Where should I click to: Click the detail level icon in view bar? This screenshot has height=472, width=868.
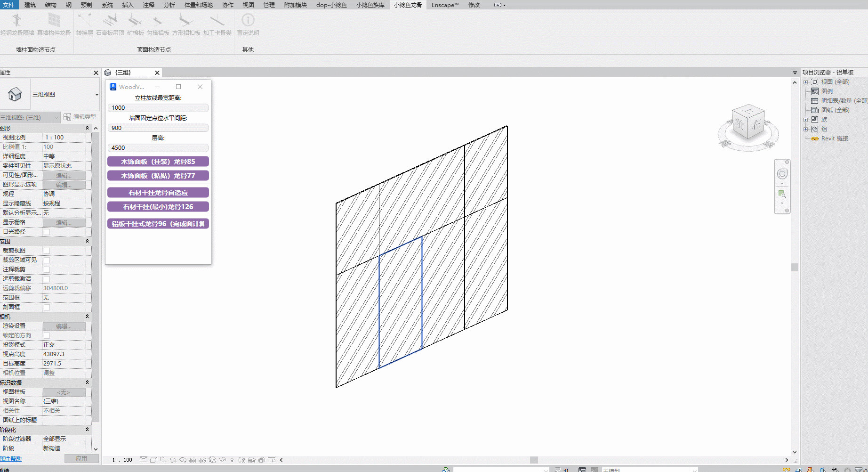coord(144,460)
